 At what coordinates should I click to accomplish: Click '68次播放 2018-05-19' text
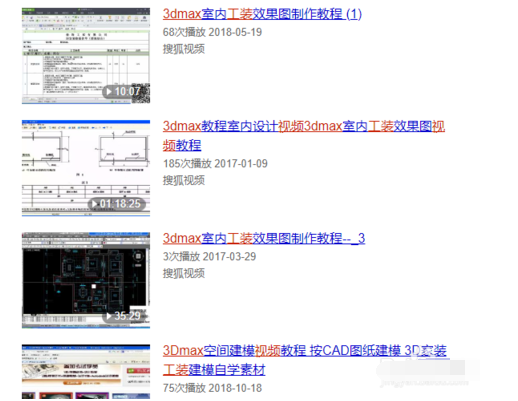[x=212, y=32]
